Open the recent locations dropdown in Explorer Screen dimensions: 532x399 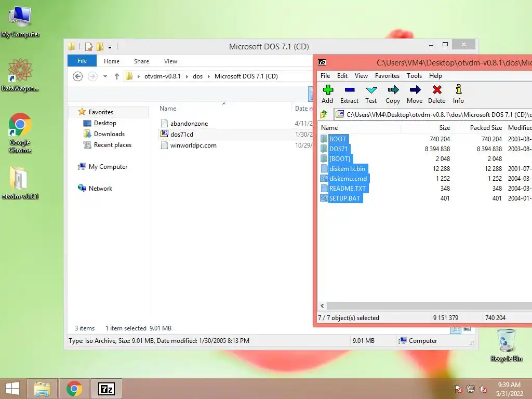pos(105,76)
